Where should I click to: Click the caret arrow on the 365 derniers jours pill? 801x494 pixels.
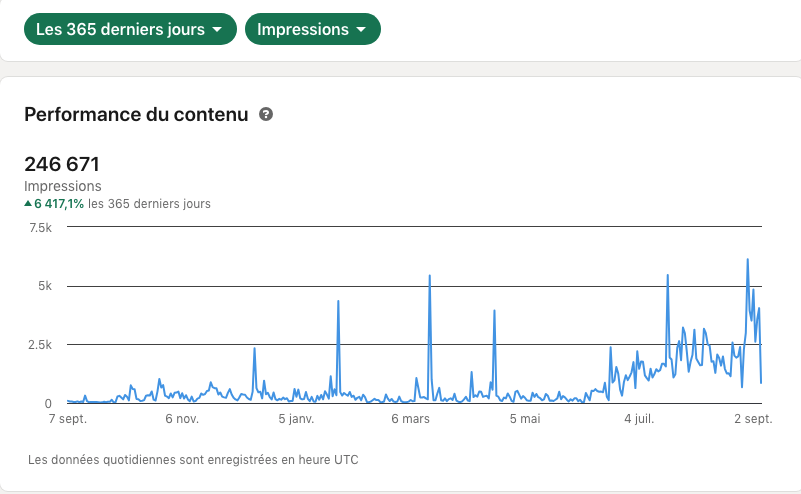(216, 29)
